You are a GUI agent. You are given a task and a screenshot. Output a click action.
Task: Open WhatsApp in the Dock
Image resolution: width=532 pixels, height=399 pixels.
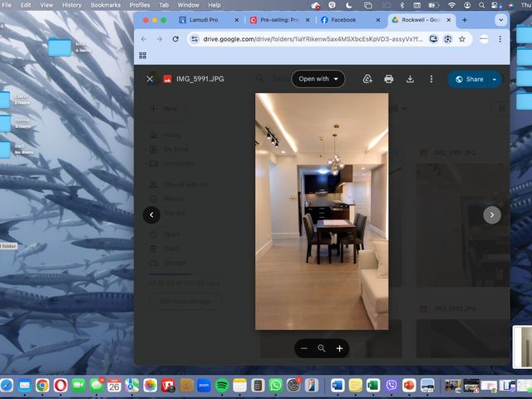275,386
